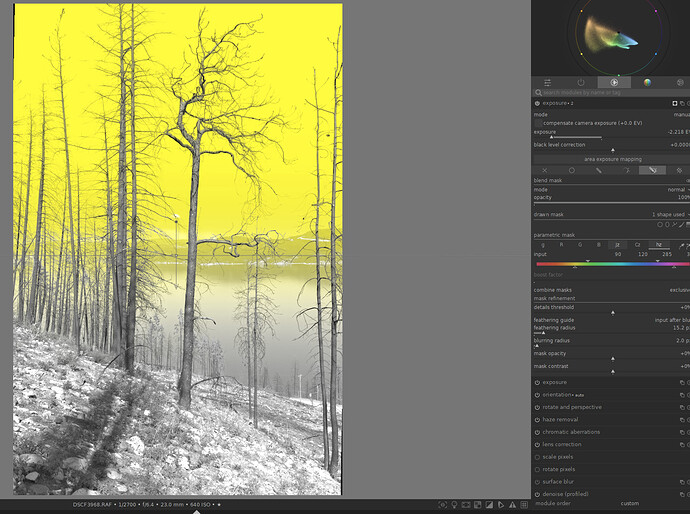
Task: Open the quick access panel tab
Action: [547, 82]
